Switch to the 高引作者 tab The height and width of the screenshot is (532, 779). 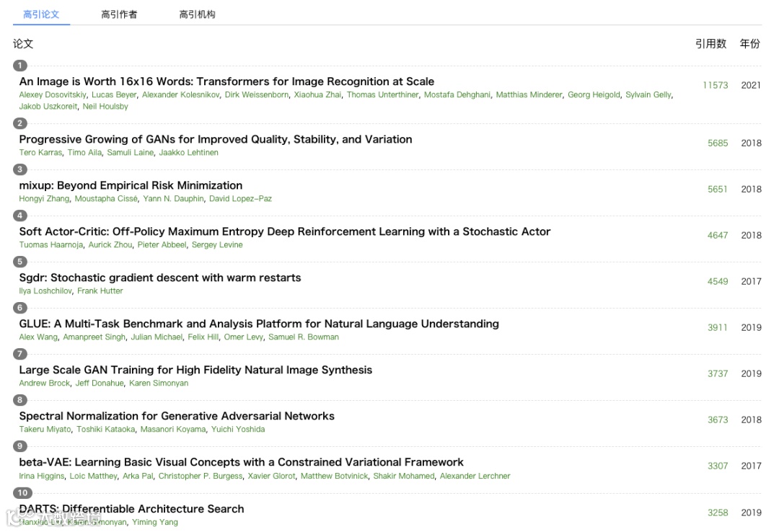[x=119, y=14]
